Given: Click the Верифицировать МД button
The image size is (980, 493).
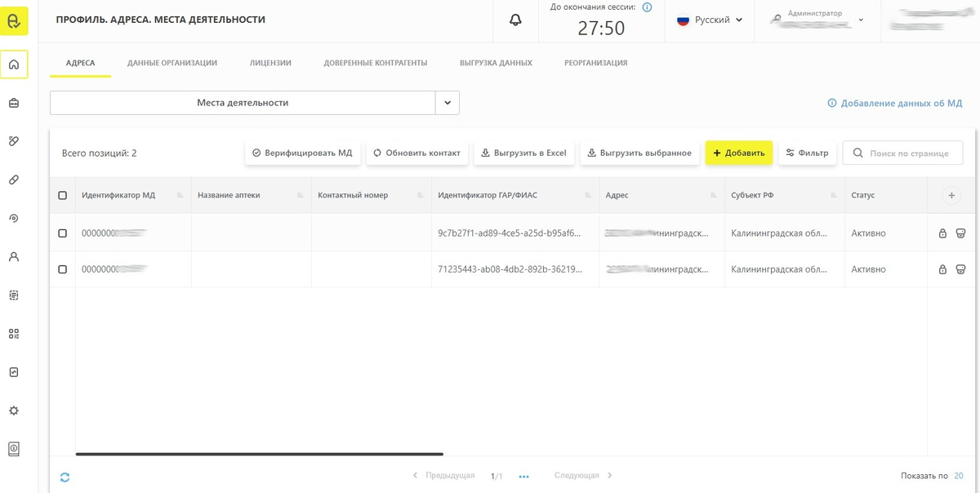Looking at the screenshot, I should click(x=302, y=153).
